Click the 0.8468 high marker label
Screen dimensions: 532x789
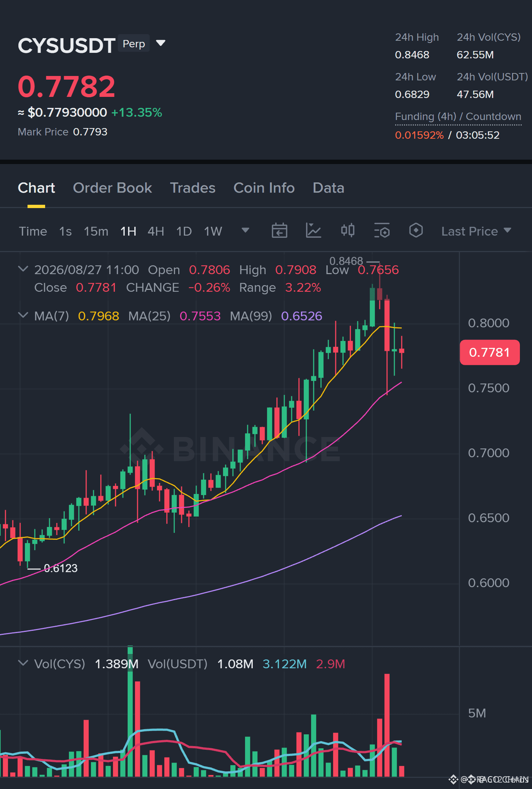(346, 261)
